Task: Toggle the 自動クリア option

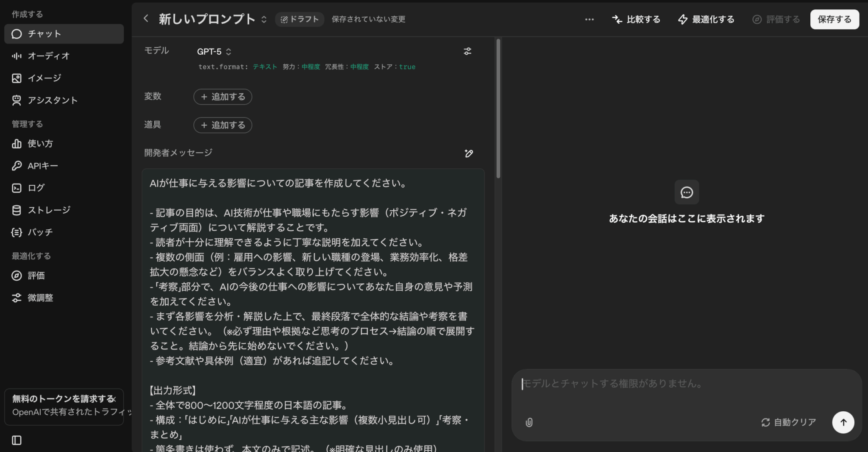Action: click(788, 422)
